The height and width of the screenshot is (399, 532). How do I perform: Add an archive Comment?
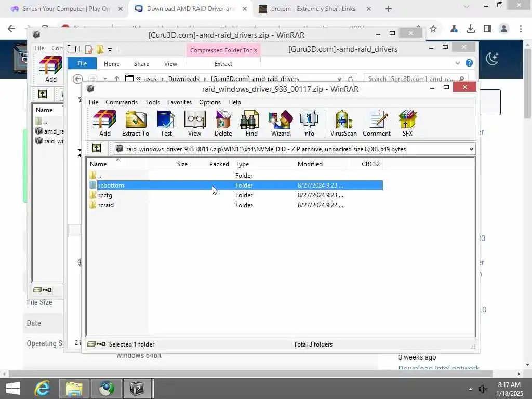pos(377,124)
